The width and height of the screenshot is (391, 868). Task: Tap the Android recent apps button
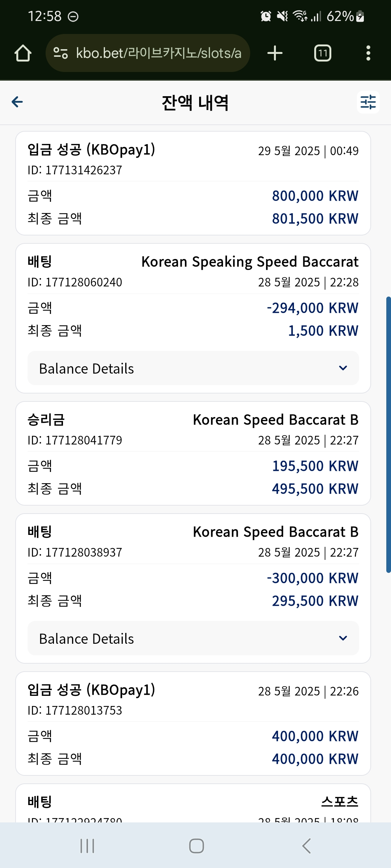point(87,846)
